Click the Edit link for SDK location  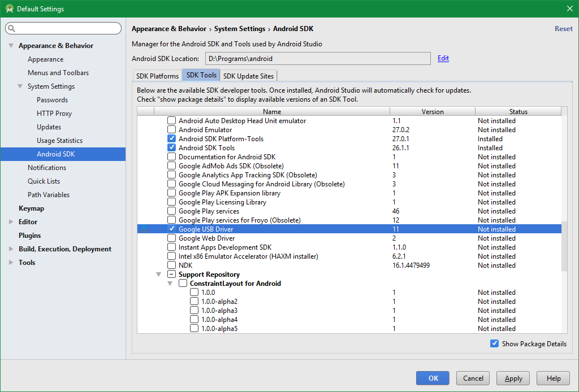pyautogui.click(x=443, y=58)
